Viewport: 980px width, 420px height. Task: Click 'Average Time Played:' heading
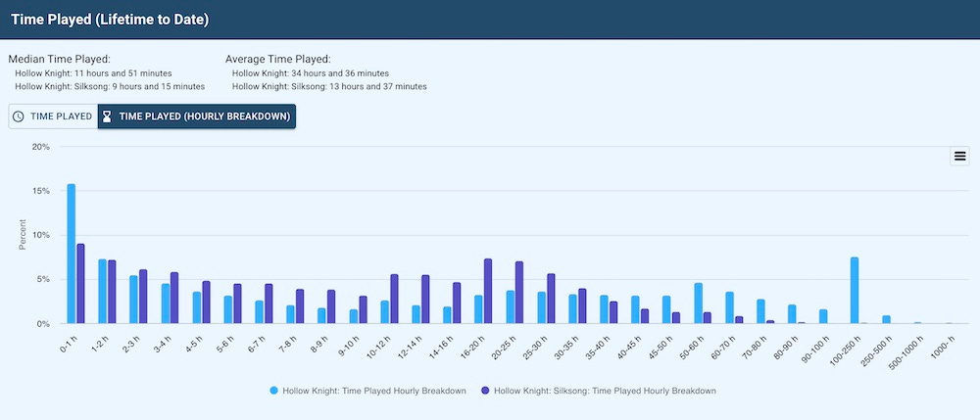277,60
